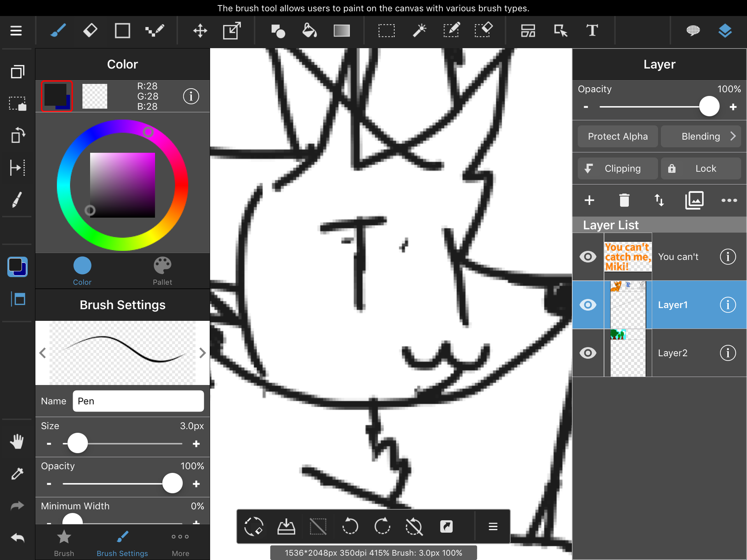
Task: Select the Eraser tool
Action: [90, 30]
